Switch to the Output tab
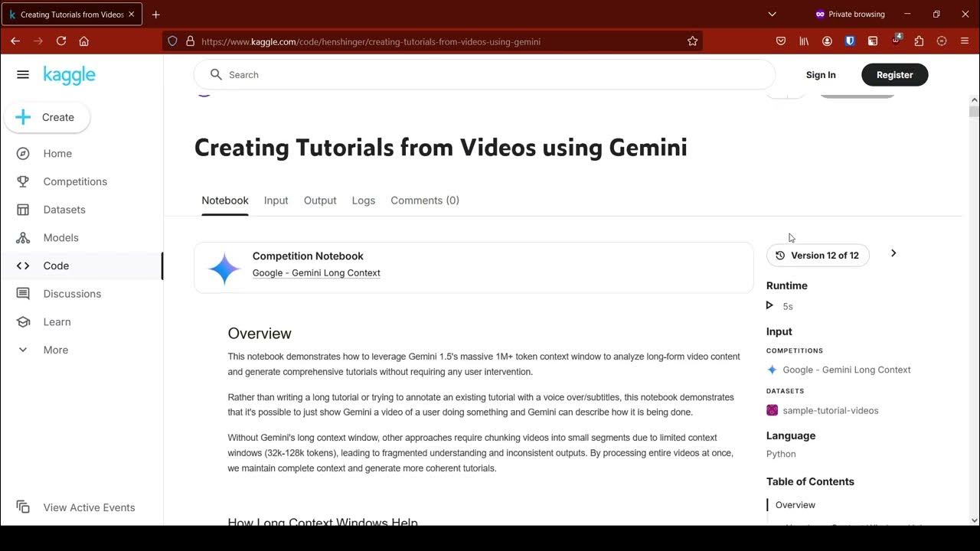Screen dimensions: 980x551 coord(320,201)
